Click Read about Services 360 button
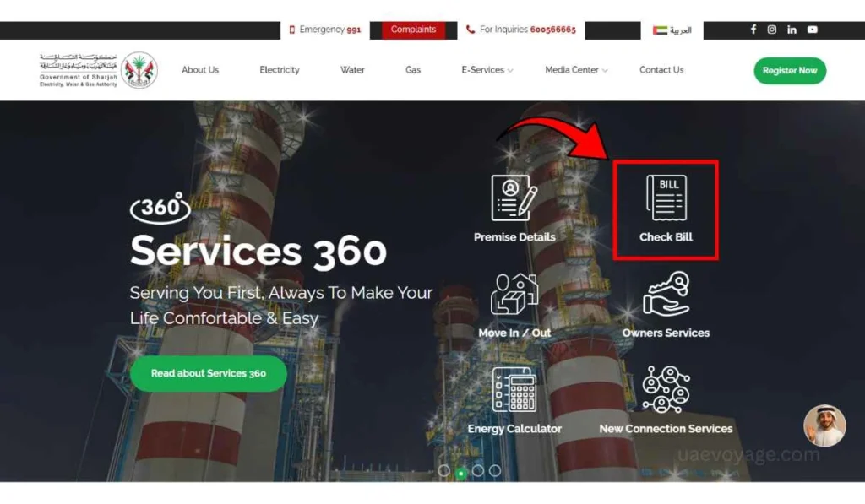The width and height of the screenshot is (865, 504). tap(209, 373)
